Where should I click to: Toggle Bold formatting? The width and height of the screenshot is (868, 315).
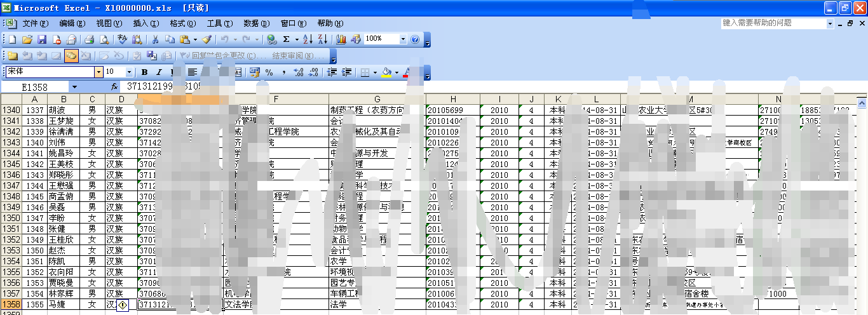[x=144, y=72]
